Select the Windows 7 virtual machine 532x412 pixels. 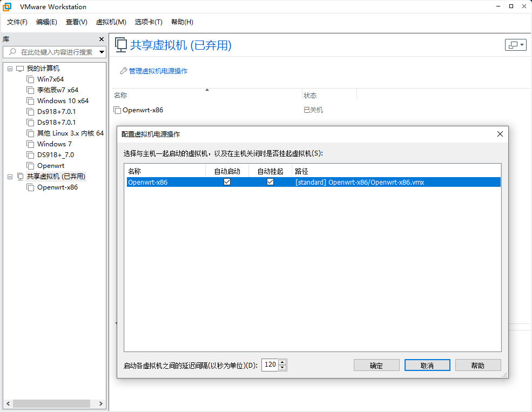click(x=55, y=144)
